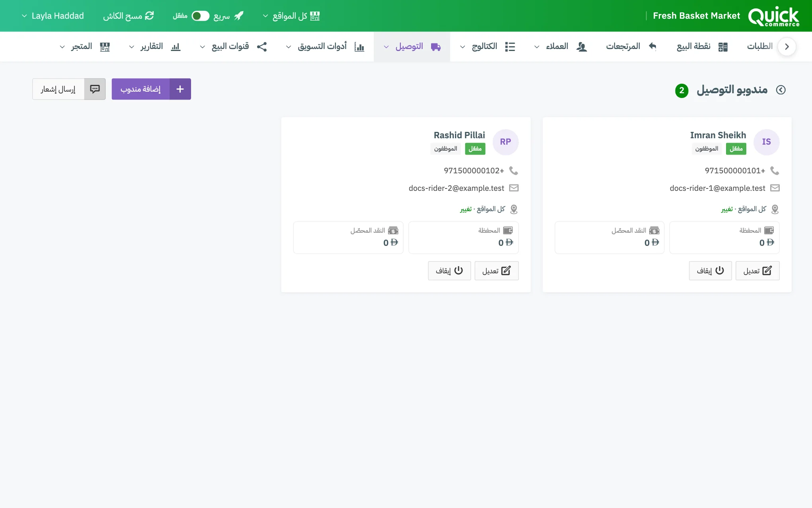Image resolution: width=812 pixels, height=508 pixels.
Task: Click the location pin icon on Rashid Pillai card
Action: [514, 209]
